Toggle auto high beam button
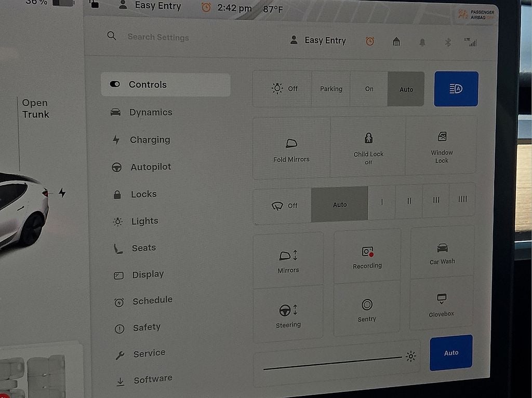This screenshot has width=532, height=398. 456,89
